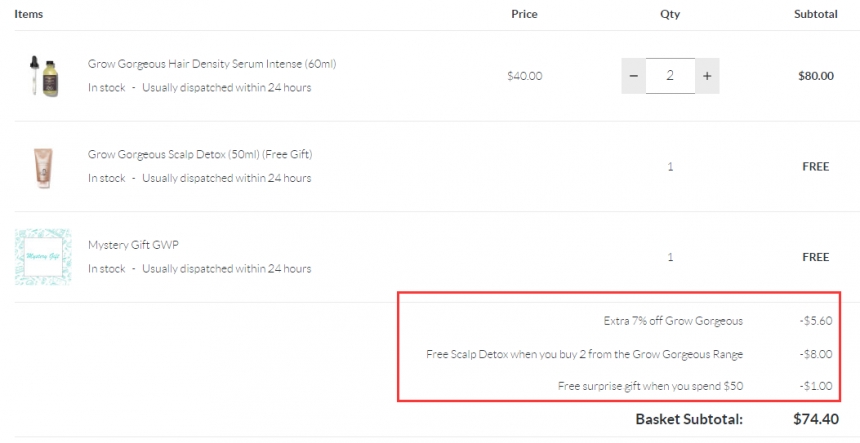Open the Mystery Gift image thumbnail
This screenshot has width=860, height=443.
click(43, 257)
